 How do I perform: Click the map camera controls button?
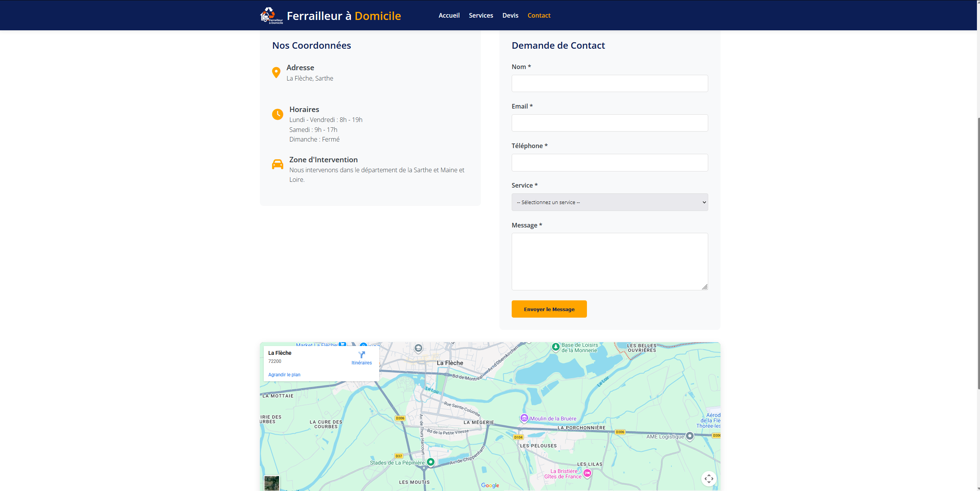[709, 478]
